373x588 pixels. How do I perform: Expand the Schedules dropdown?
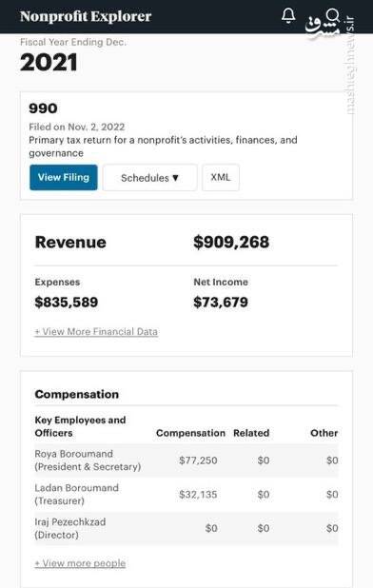click(149, 178)
